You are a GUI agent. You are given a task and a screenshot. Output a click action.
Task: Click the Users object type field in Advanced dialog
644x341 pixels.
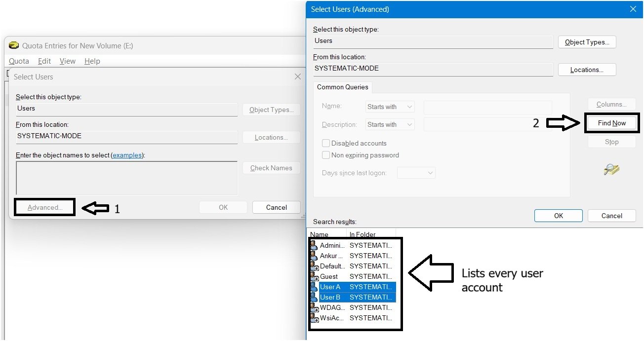(433, 41)
